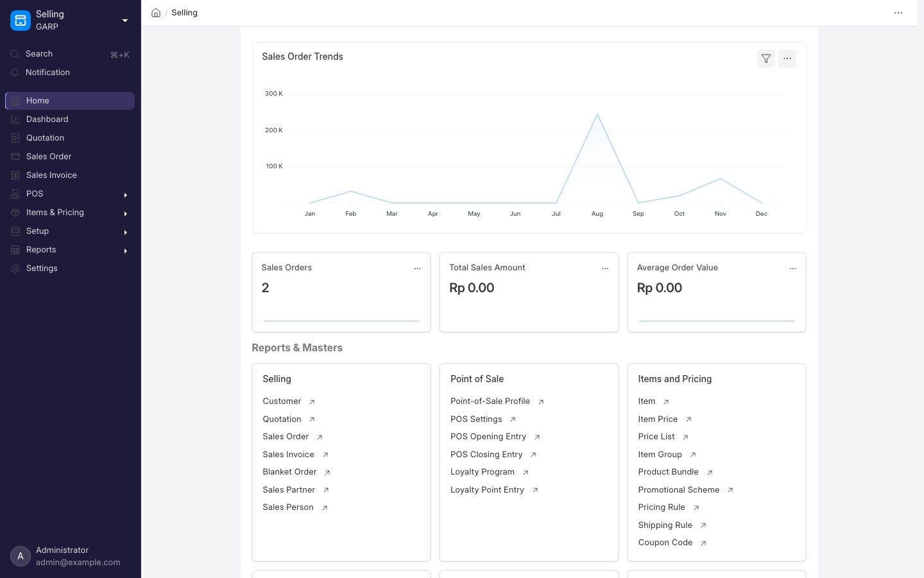
Task: Click the arrow icon beside Price List
Action: (x=685, y=437)
